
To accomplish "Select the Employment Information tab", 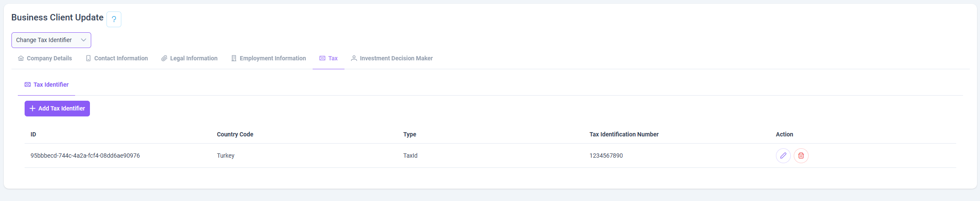I will [x=269, y=58].
